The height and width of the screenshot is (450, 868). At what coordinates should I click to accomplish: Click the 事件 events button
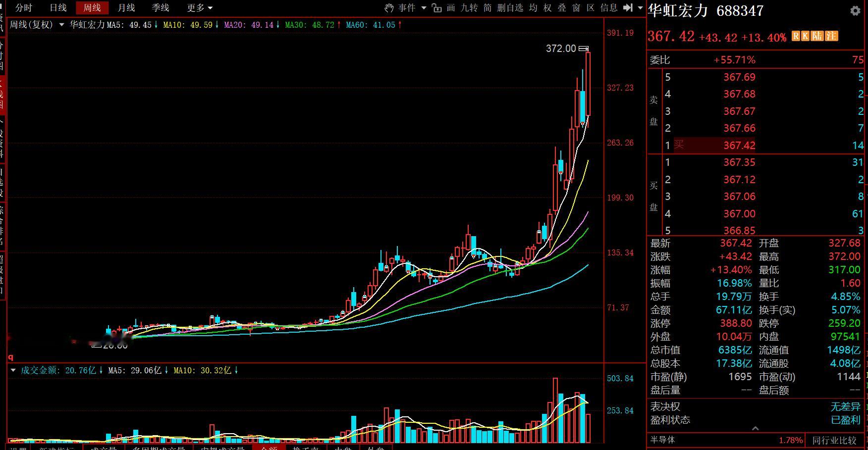407,8
